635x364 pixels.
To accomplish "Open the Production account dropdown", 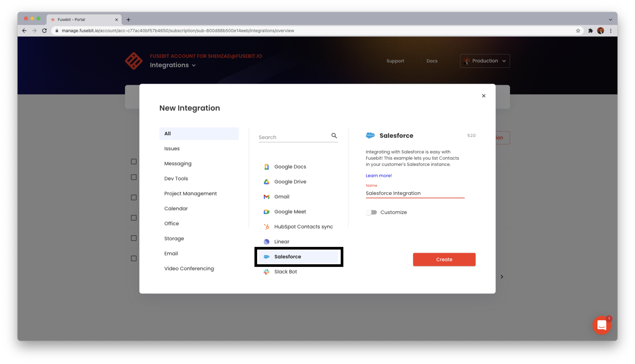I will coord(485,61).
